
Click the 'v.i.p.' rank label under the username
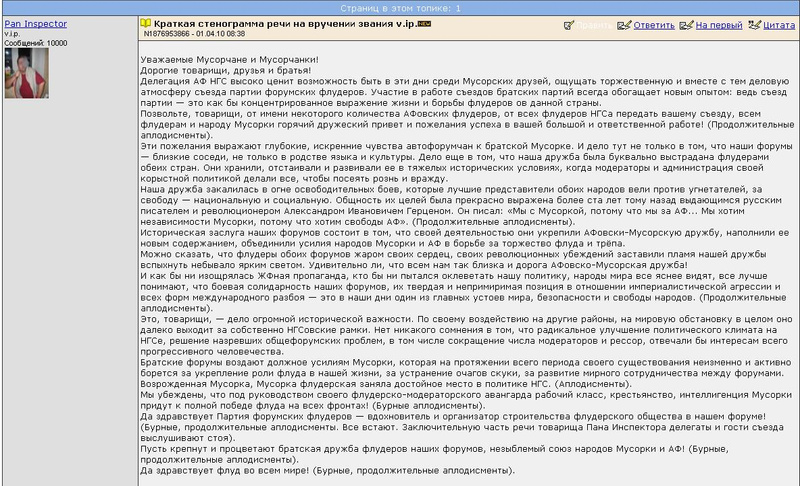pos(12,34)
